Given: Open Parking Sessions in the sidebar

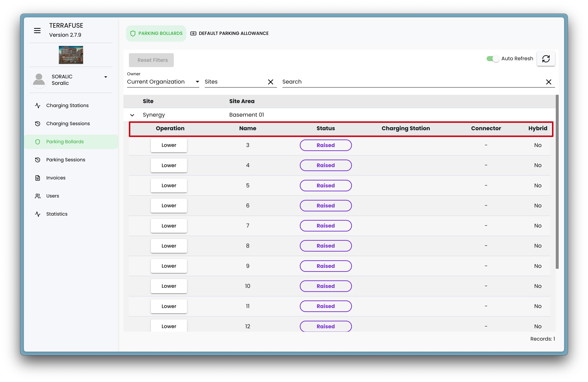Looking at the screenshot, I should coord(66,160).
